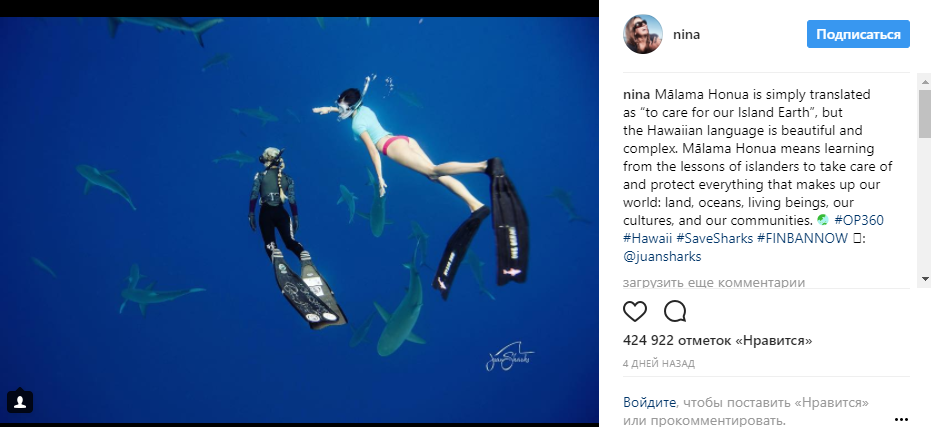Screen dimensions: 931x427
Task: Click the 4 ДНЕЙ НАЗАД timestamp
Action: tap(658, 363)
